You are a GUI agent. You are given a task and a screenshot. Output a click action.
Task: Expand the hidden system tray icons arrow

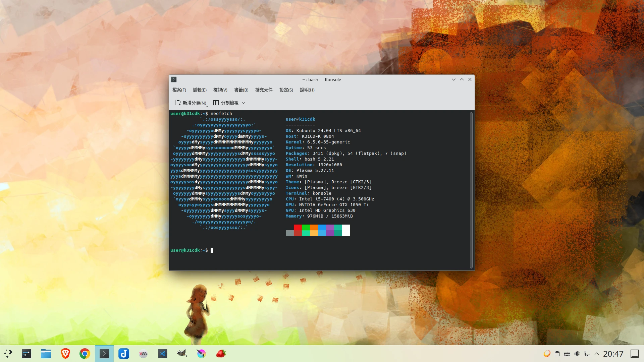[x=597, y=354]
